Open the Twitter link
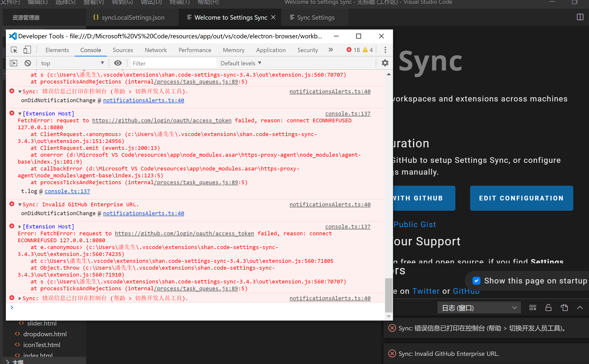Screen dimensions: 589x364 click(x=426, y=291)
